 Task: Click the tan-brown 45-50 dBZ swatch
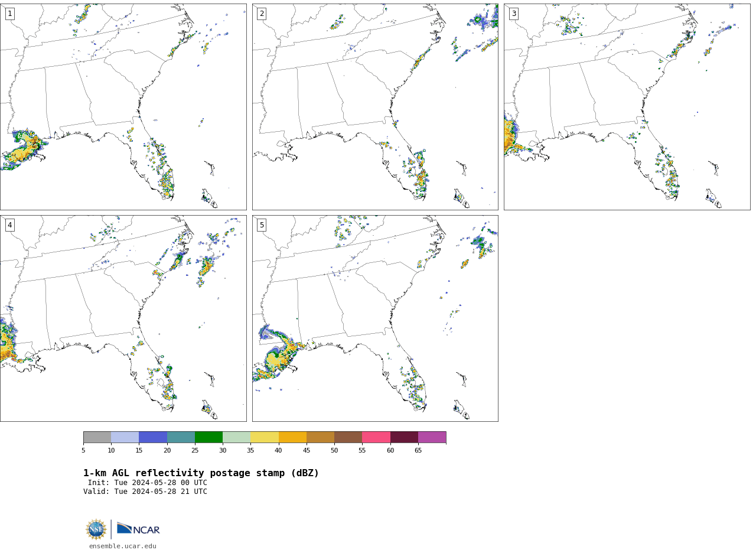click(320, 437)
